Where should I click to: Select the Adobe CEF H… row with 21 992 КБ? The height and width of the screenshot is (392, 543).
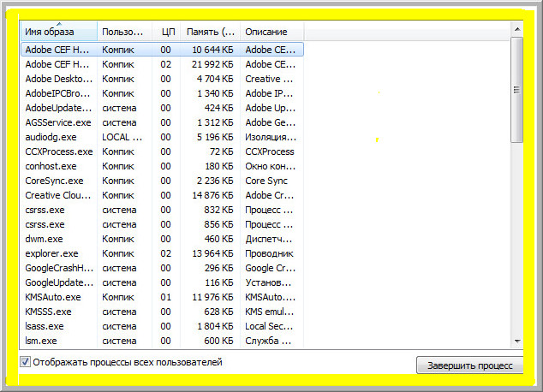tap(162, 64)
